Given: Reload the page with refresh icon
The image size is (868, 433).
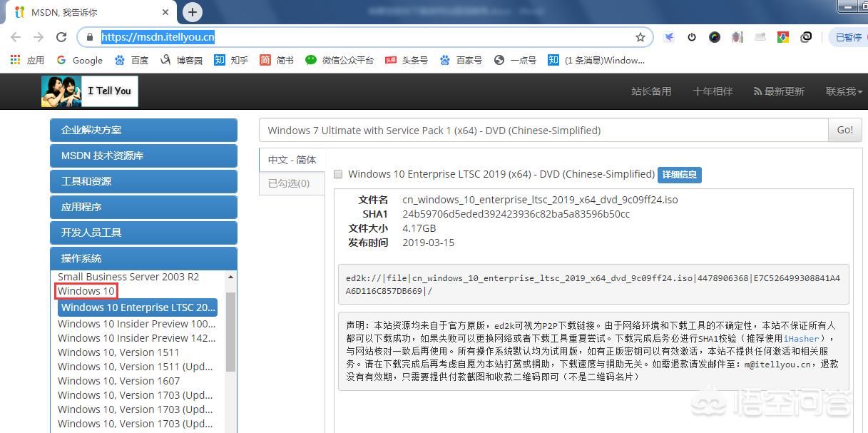Looking at the screenshot, I should click(62, 37).
